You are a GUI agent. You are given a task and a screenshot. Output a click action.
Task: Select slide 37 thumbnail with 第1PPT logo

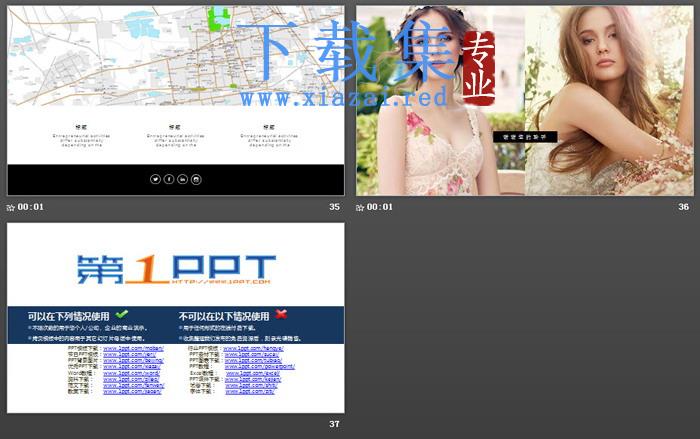pos(175,318)
